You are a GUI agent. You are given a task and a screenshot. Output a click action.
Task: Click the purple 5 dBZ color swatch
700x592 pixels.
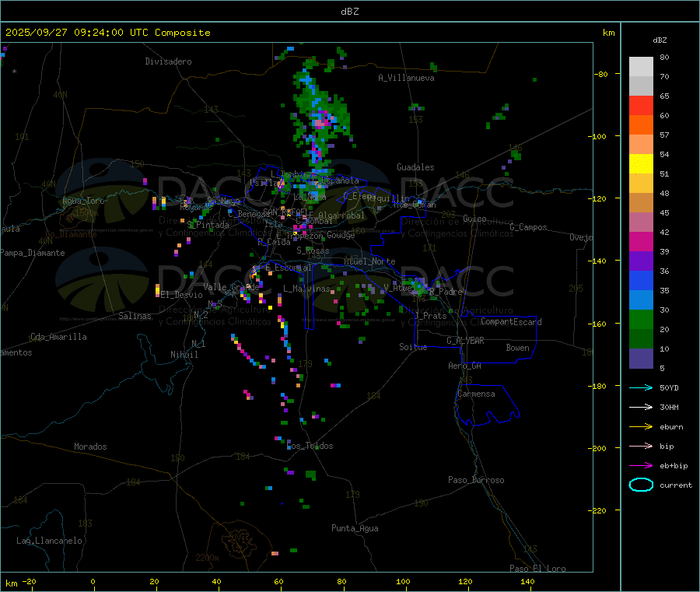(x=641, y=359)
